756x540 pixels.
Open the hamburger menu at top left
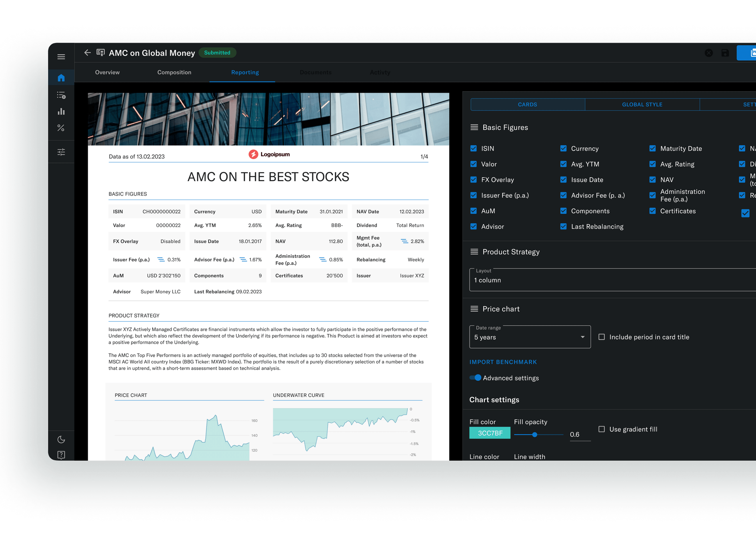pos(61,56)
